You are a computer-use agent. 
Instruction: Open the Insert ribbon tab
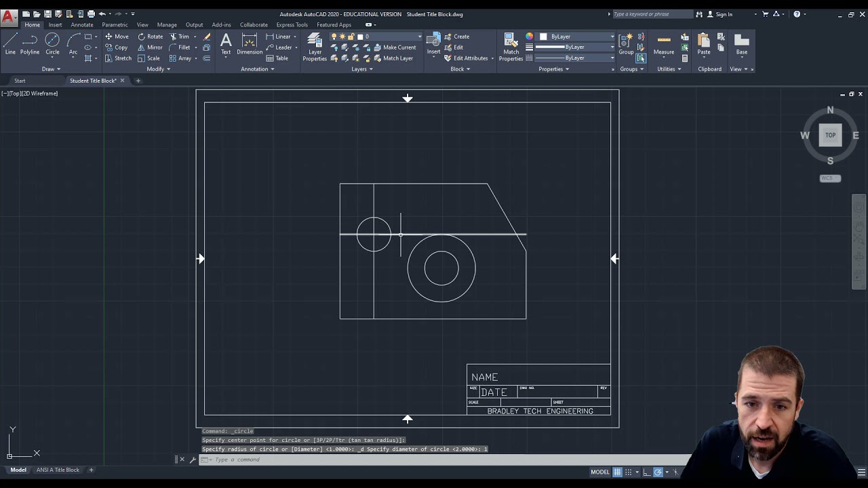click(x=55, y=25)
